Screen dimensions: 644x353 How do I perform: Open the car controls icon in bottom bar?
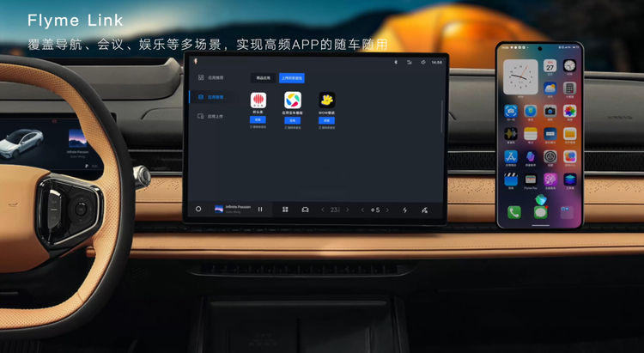(x=305, y=210)
